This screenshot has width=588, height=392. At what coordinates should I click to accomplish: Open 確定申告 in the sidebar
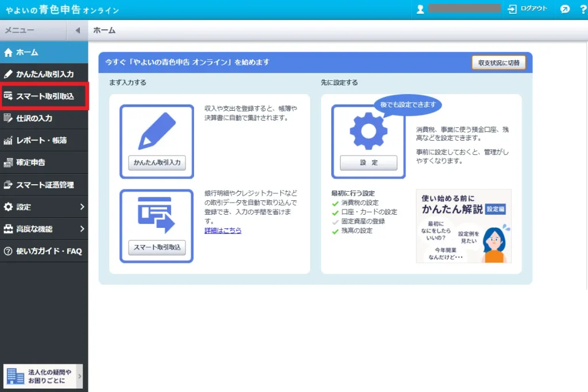click(44, 162)
